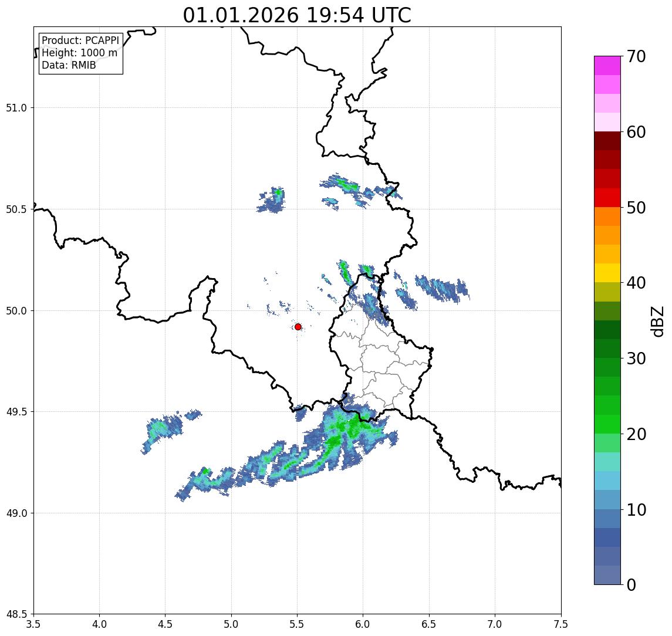Click the 'Data: RMIB' label

69,65
